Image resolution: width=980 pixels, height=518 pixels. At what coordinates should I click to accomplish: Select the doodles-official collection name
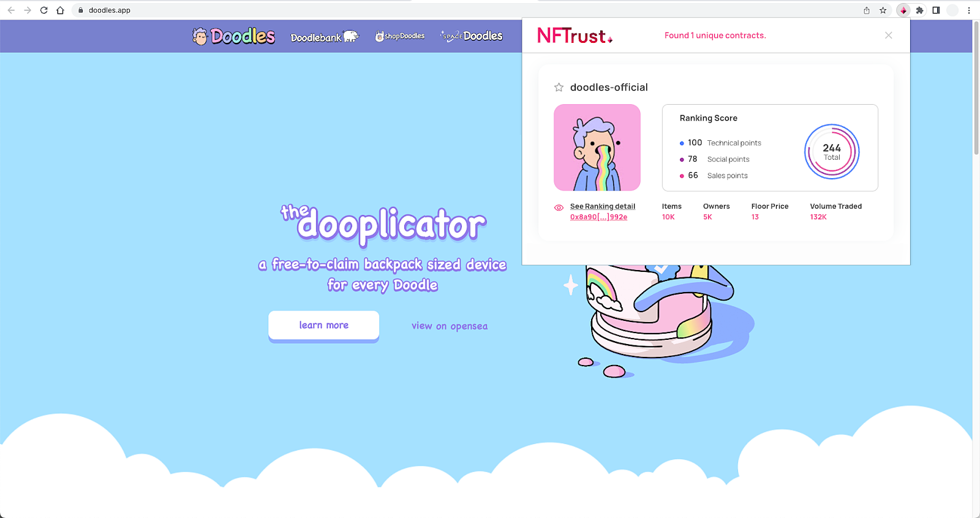point(609,88)
